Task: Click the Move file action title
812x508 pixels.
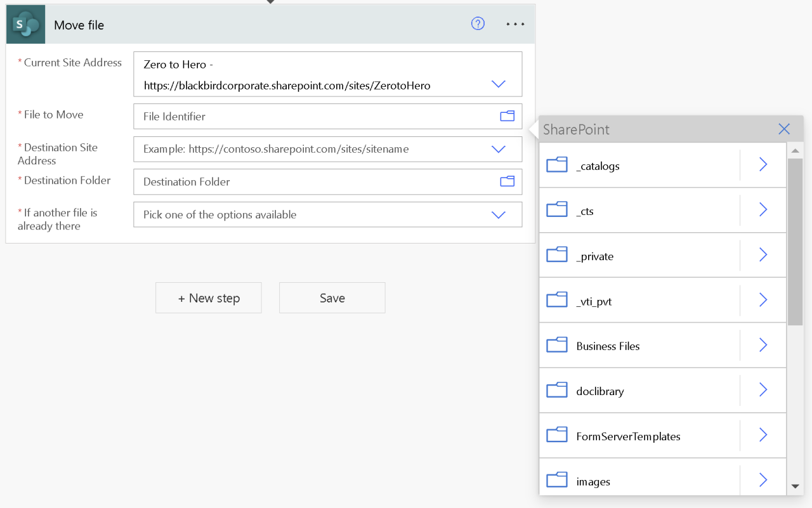Action: pos(79,25)
